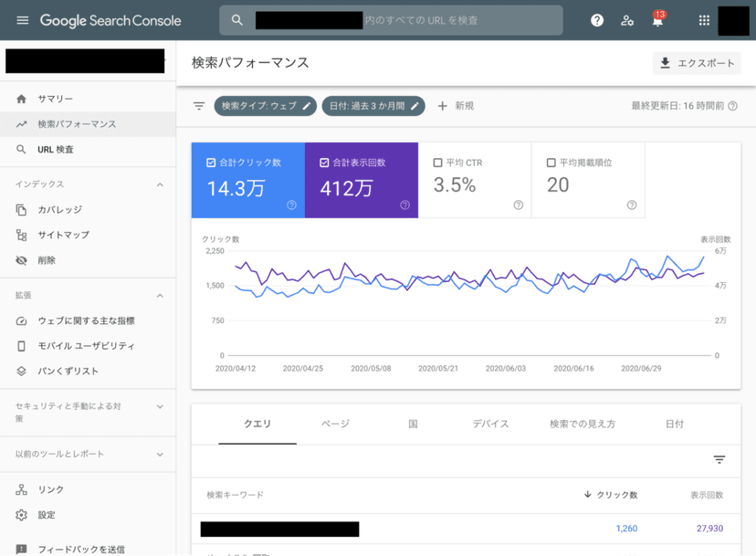Image resolution: width=756 pixels, height=556 pixels.
Task: Click the magnifier icon beside URL 検査
Action: point(21,150)
